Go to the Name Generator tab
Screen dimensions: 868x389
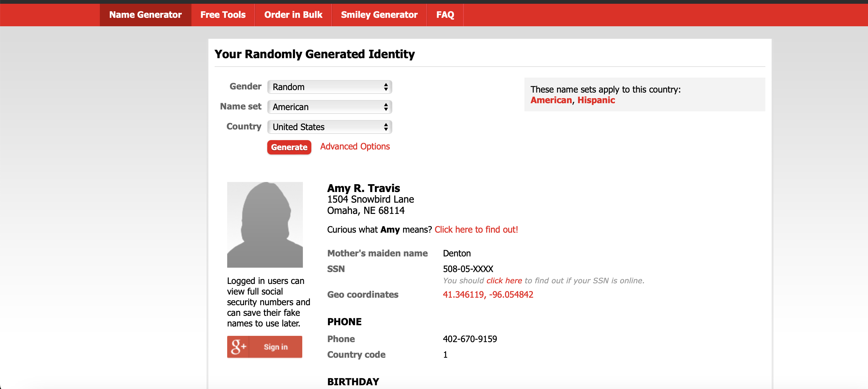tap(145, 15)
